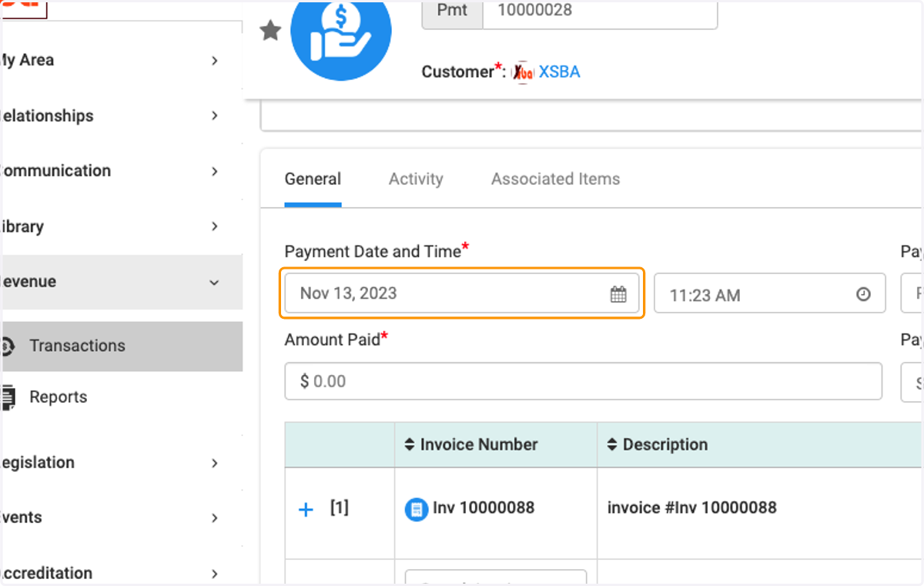This screenshot has width=924, height=586.
Task: Click the invoice icon beside Inv 10000088
Action: 417,509
